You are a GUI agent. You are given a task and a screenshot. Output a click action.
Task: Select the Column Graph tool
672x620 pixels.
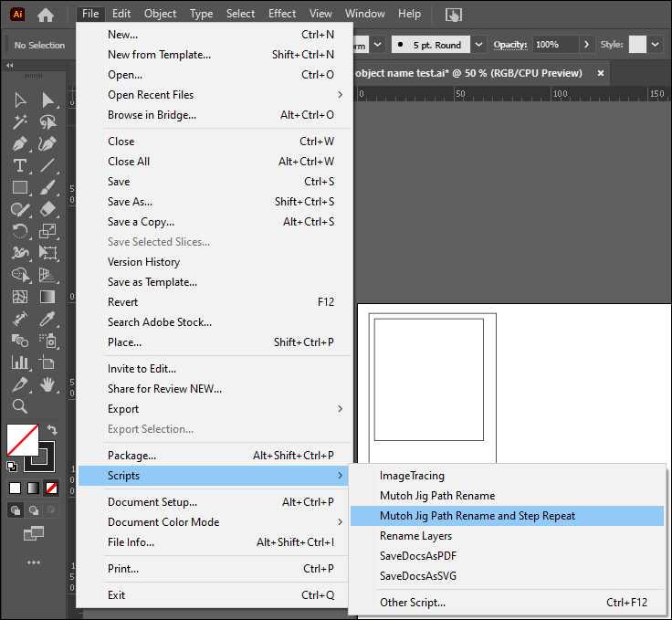tap(20, 363)
